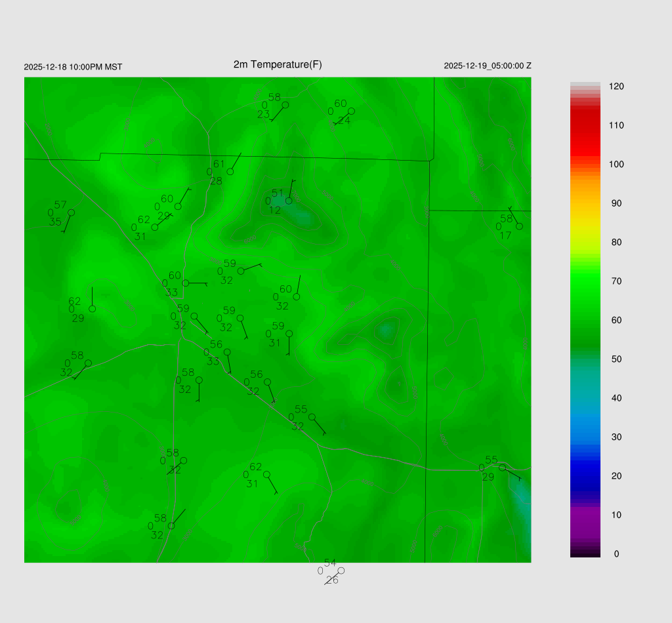This screenshot has width=672, height=623.
Task: Click the 2m Temperature(F) plot title
Action: [x=278, y=64]
